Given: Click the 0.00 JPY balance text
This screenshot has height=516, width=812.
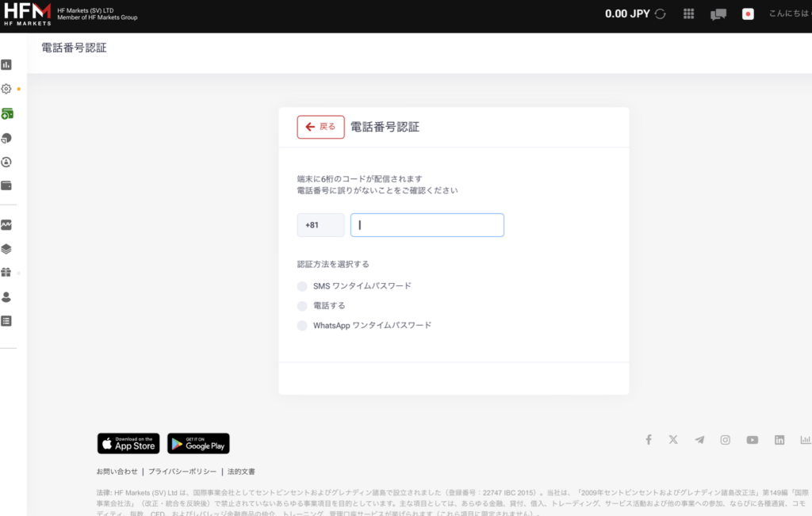Looking at the screenshot, I should (627, 14).
